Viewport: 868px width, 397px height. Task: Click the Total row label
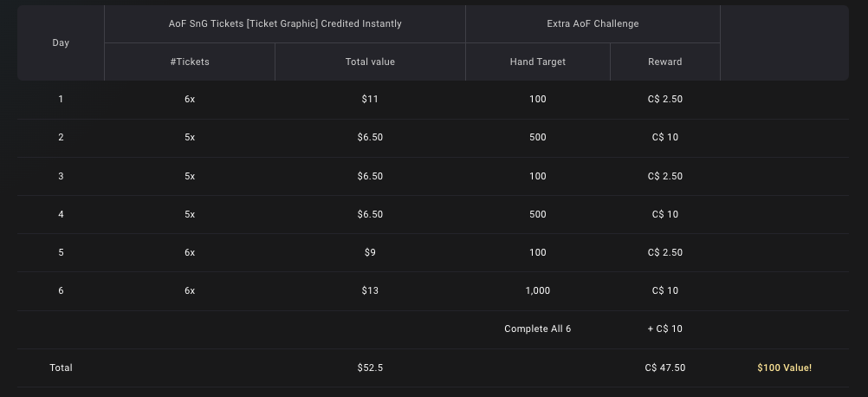point(61,368)
